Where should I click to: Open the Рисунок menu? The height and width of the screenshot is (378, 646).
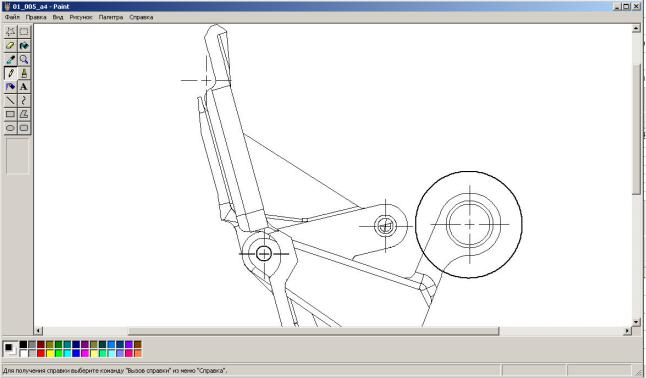click(81, 17)
